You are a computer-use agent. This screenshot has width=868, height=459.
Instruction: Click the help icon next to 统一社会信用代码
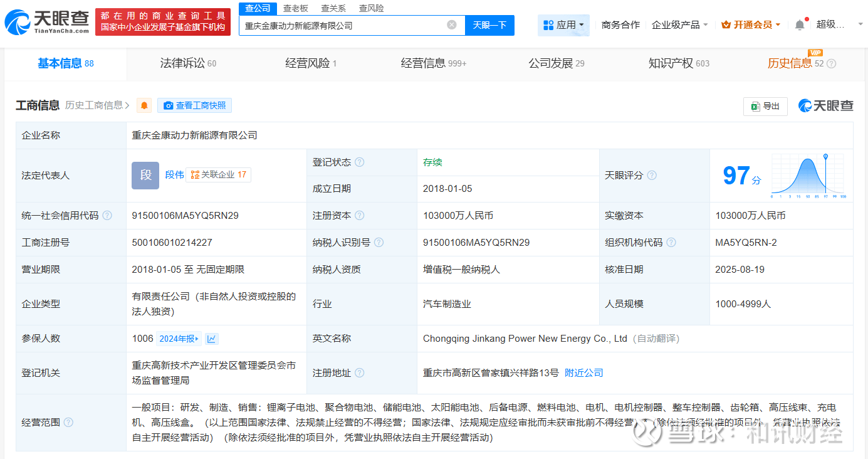pyautogui.click(x=107, y=216)
